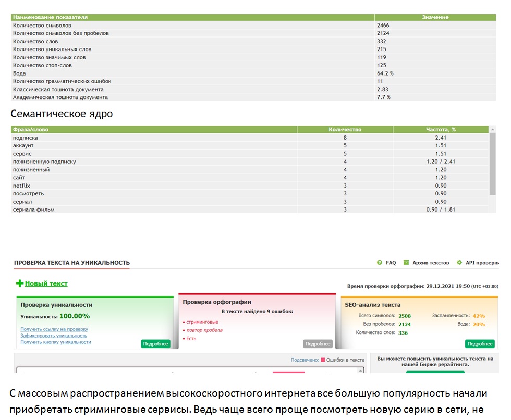
Task: Click Подробнее in Проверка уникальности panel
Action: click(155, 344)
